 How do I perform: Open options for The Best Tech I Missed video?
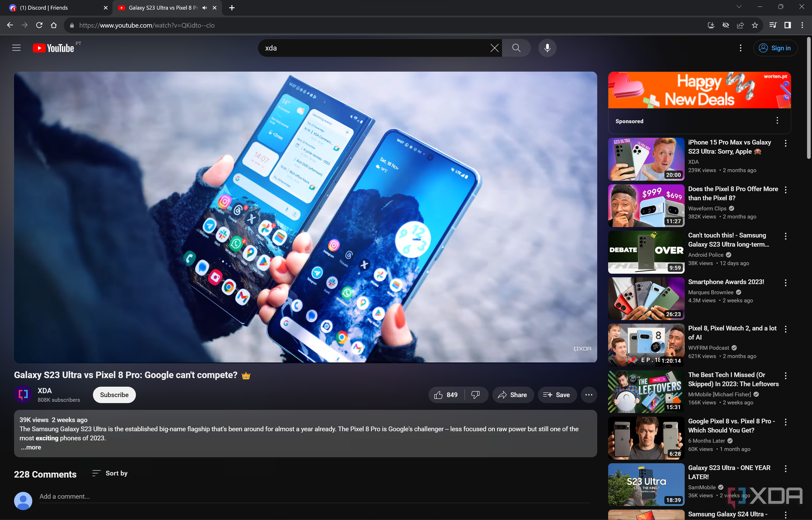coord(786,376)
